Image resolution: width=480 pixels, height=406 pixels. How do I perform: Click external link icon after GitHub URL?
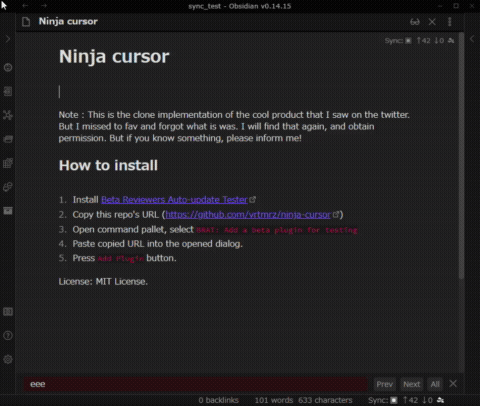[x=336, y=214]
